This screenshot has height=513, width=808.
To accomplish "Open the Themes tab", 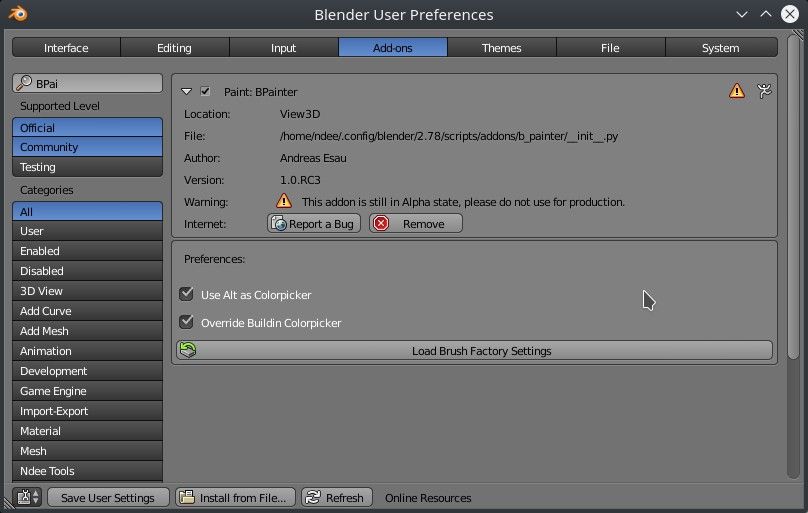I will [x=501, y=48].
